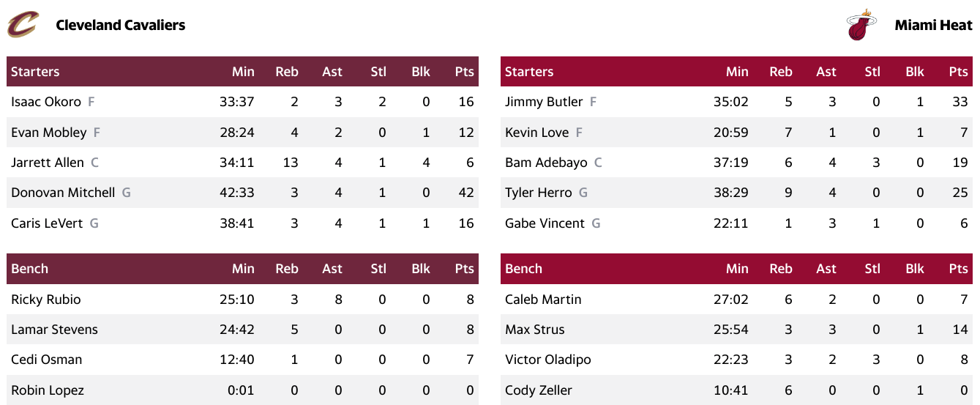Open the Cleveland Cavaliers team name link
The height and width of the screenshot is (405, 980).
121,25
